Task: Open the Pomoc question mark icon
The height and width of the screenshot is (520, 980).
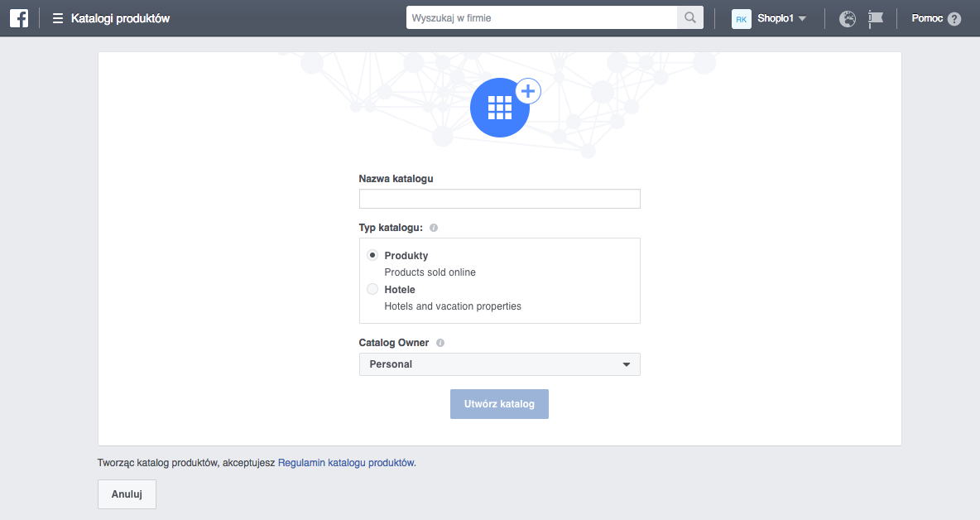Action: click(954, 19)
